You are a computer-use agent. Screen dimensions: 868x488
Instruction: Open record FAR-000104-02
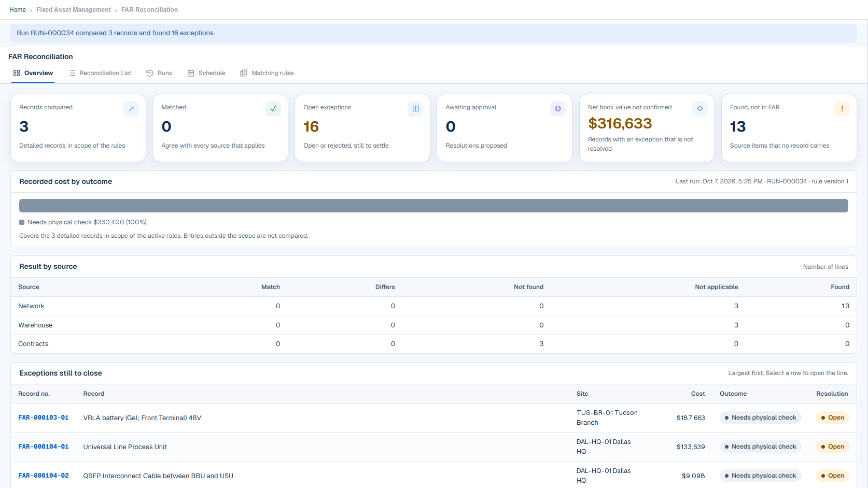point(44,476)
